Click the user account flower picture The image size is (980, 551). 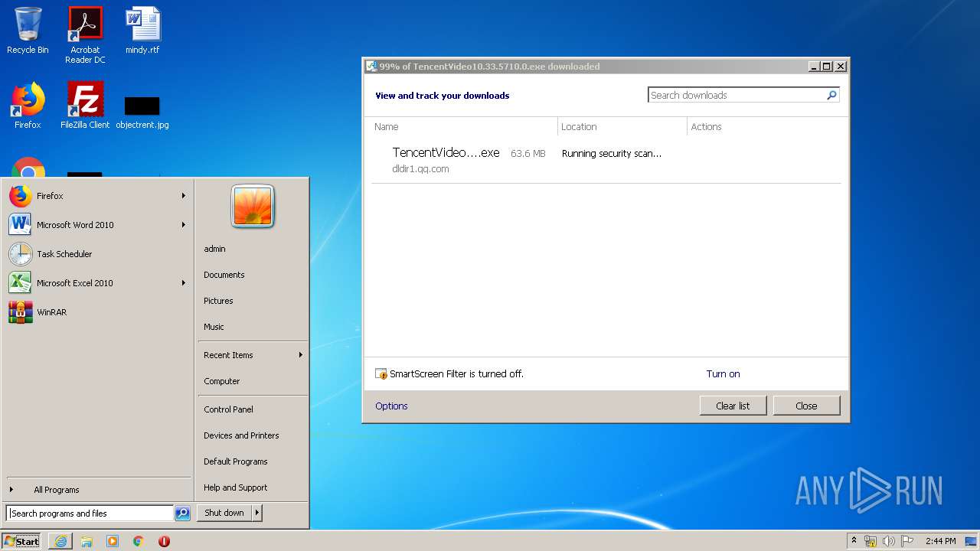[253, 207]
